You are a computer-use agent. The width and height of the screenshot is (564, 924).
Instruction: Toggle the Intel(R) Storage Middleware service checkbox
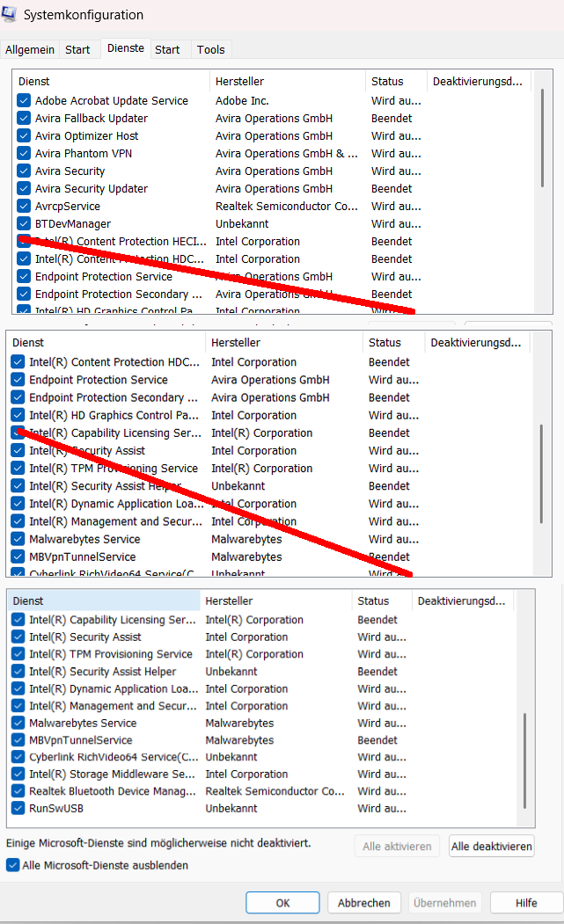point(18,775)
